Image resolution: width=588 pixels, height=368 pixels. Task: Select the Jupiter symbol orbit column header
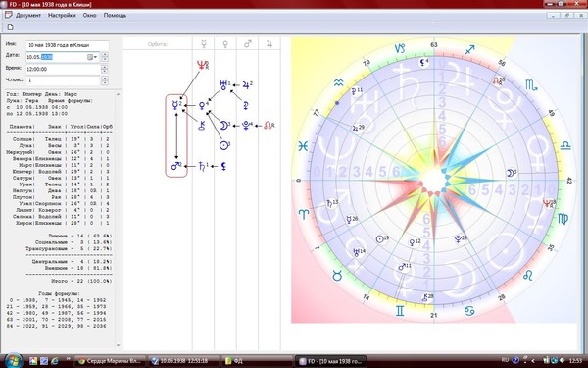tap(269, 44)
